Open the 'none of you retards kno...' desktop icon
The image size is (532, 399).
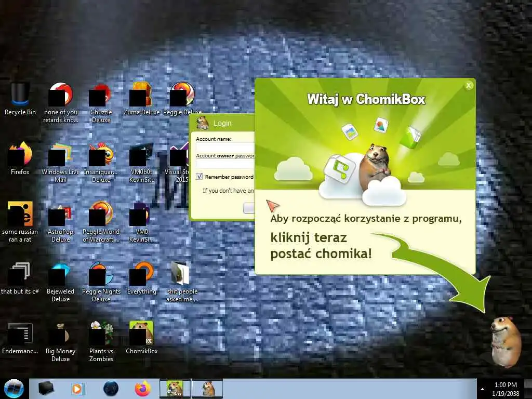61,102
